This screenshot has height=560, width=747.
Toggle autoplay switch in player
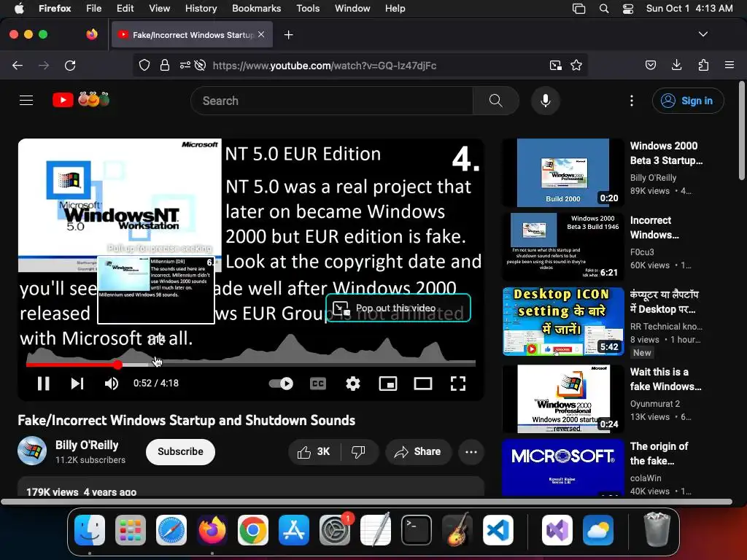(x=281, y=384)
